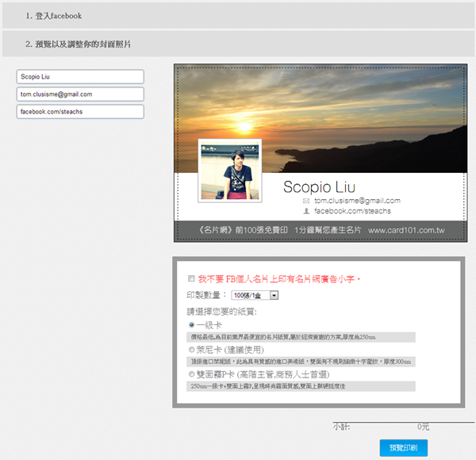Image resolution: width=476 pixels, height=460 pixels.
Task: Open the 印製數量 quantity dropdown
Action: click(x=255, y=295)
